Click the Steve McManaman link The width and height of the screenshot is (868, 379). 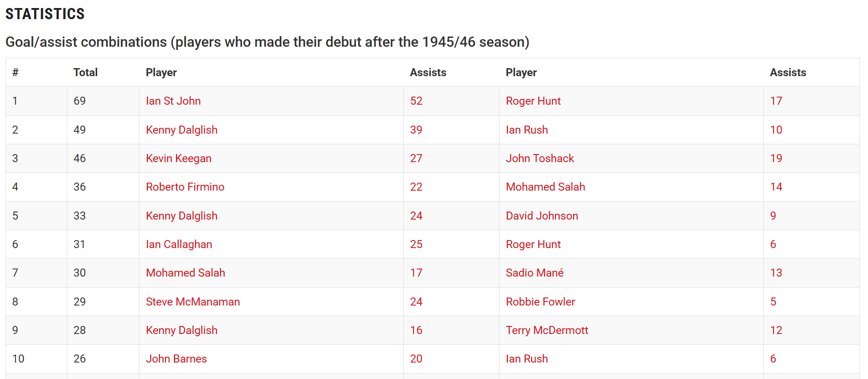point(192,302)
